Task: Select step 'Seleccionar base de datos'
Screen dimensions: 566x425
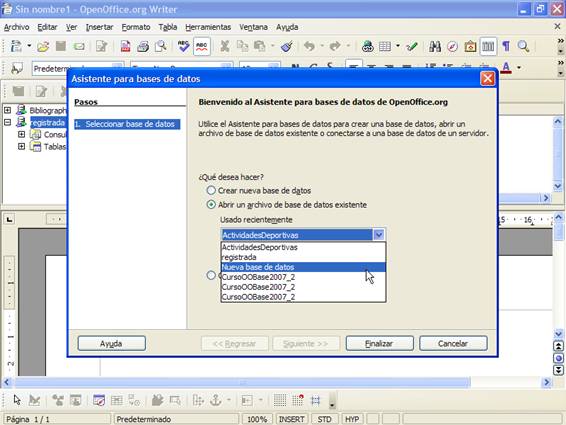Action: [x=127, y=124]
